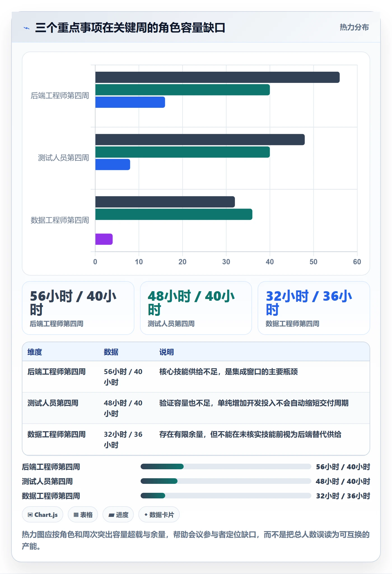Click the 测试人员第四周 progress bar
The image size is (392, 574).
226,481
